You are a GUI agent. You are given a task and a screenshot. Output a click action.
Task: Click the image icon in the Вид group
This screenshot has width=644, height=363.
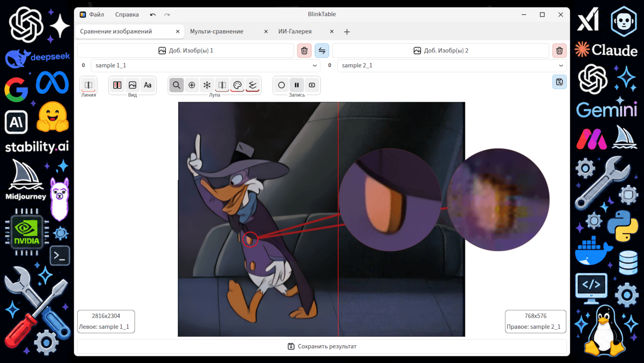tap(133, 85)
